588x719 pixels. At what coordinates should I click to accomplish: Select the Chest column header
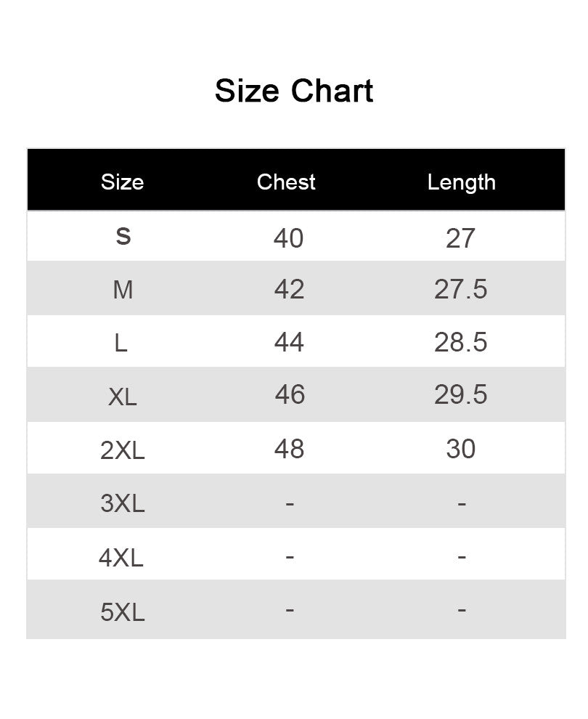coord(286,182)
